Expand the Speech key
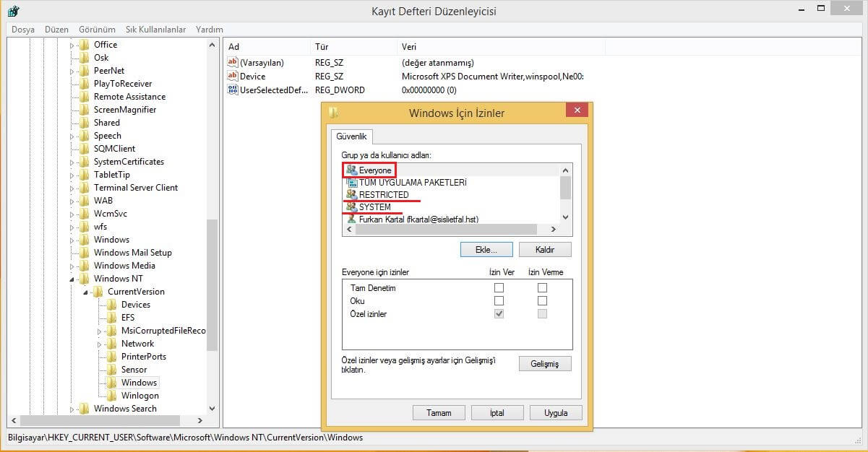This screenshot has height=452, width=868. [72, 136]
